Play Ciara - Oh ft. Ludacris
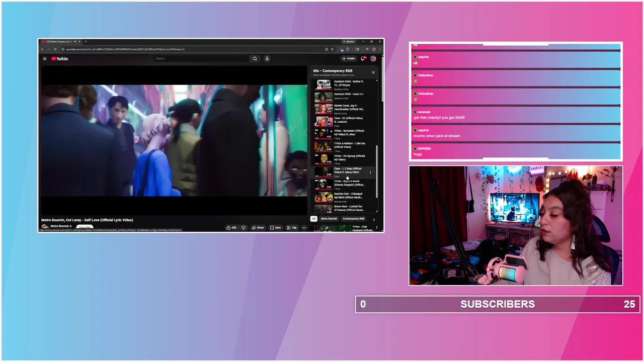The image size is (644, 362). (x=344, y=121)
